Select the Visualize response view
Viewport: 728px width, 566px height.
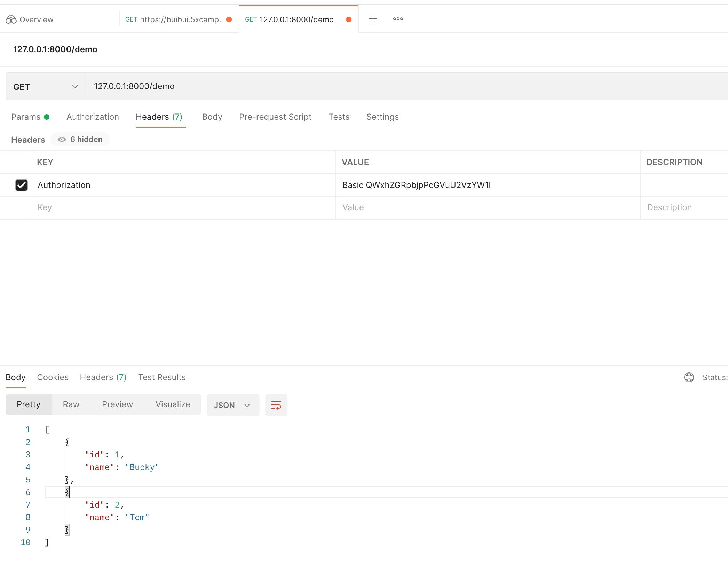(173, 404)
